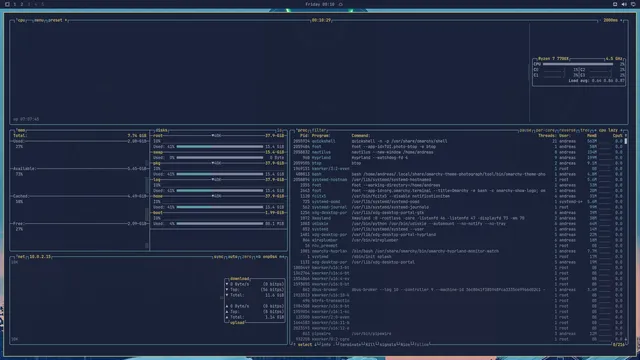
Task: Click the top bar clock Friday
Action: (320, 4)
